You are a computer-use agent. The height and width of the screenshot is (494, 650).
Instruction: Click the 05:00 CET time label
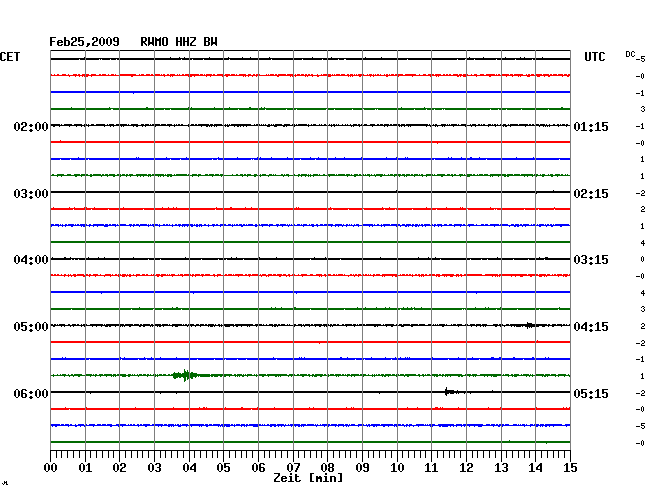coord(31,327)
